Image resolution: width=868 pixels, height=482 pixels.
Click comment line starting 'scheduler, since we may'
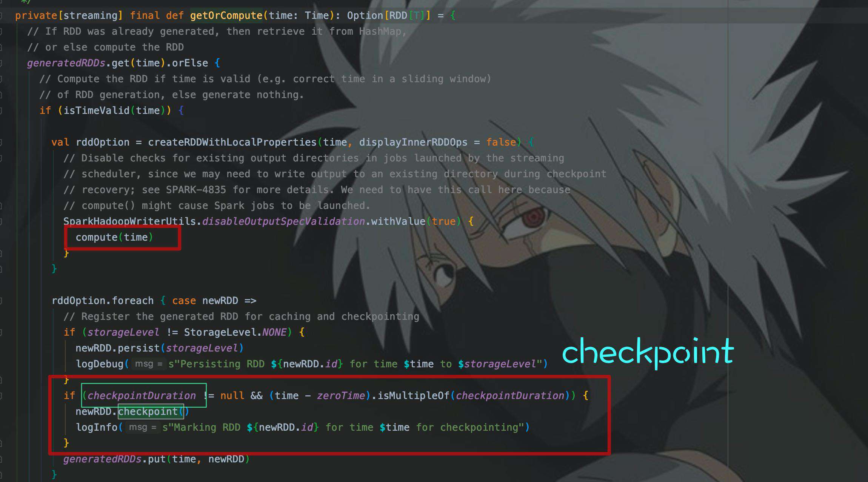coord(335,174)
